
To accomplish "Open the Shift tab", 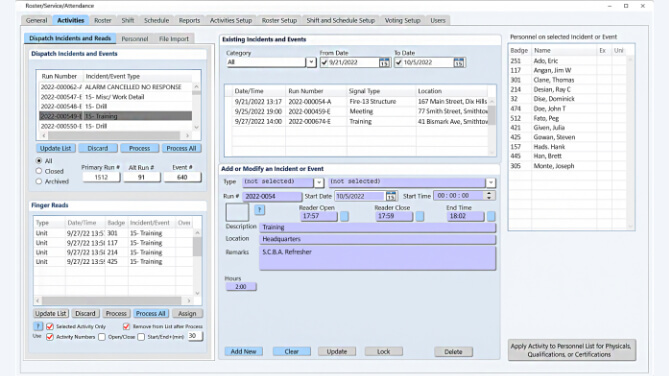I will pos(128,20).
